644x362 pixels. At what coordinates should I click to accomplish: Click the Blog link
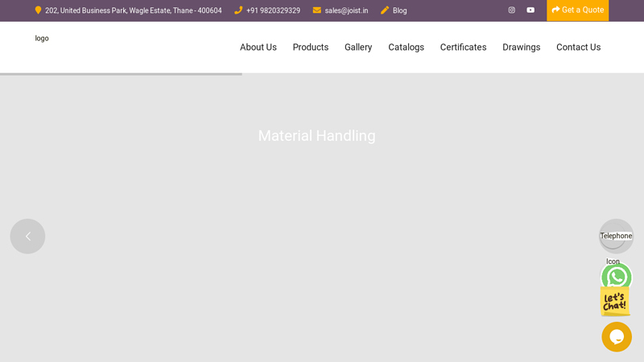[x=399, y=10]
